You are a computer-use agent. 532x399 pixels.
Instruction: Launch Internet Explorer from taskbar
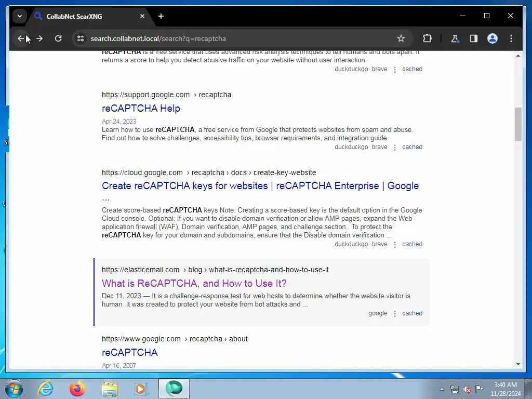click(x=45, y=389)
